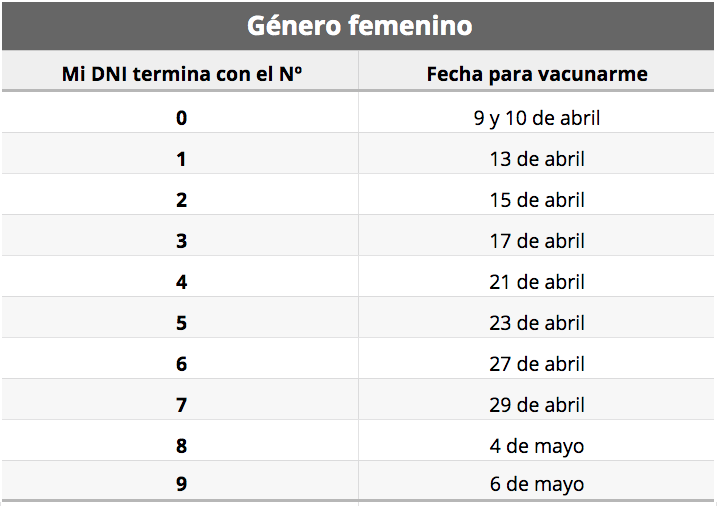Viewport: 717px width, 506px height.
Task: Select the '6 de mayo' date cell
Action: pyautogui.click(x=537, y=485)
